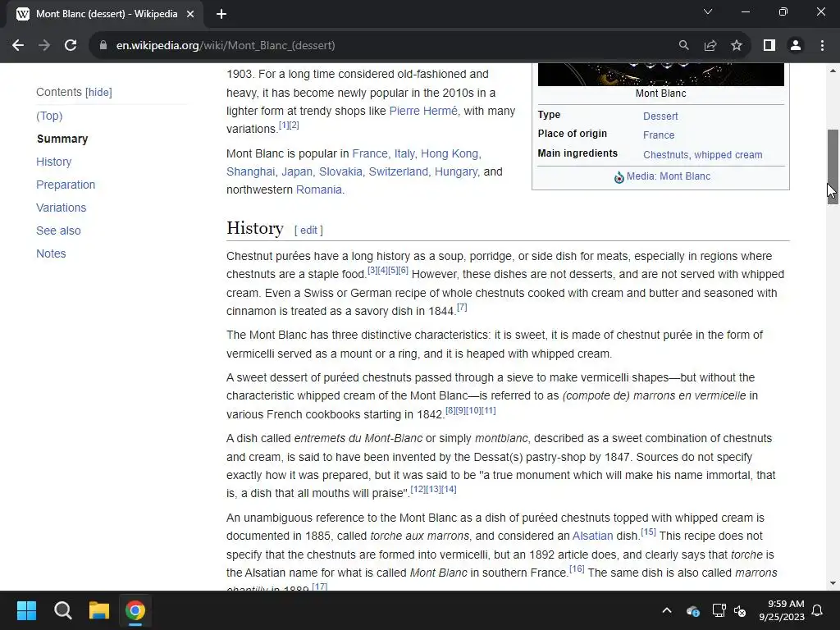Viewport: 840px width, 630px height.
Task: Click the Chrome taskbar icon
Action: click(x=135, y=610)
